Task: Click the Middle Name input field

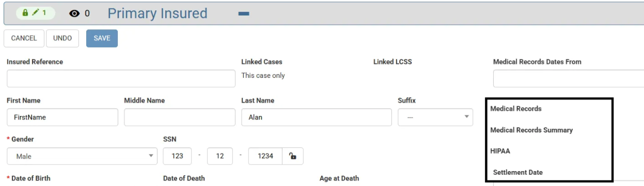Action: [x=179, y=117]
